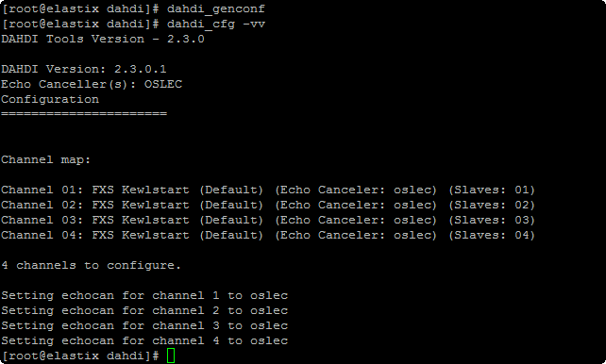Select the DAHDI Tools Version 2.3.0 line
The width and height of the screenshot is (606, 364).
[103, 39]
